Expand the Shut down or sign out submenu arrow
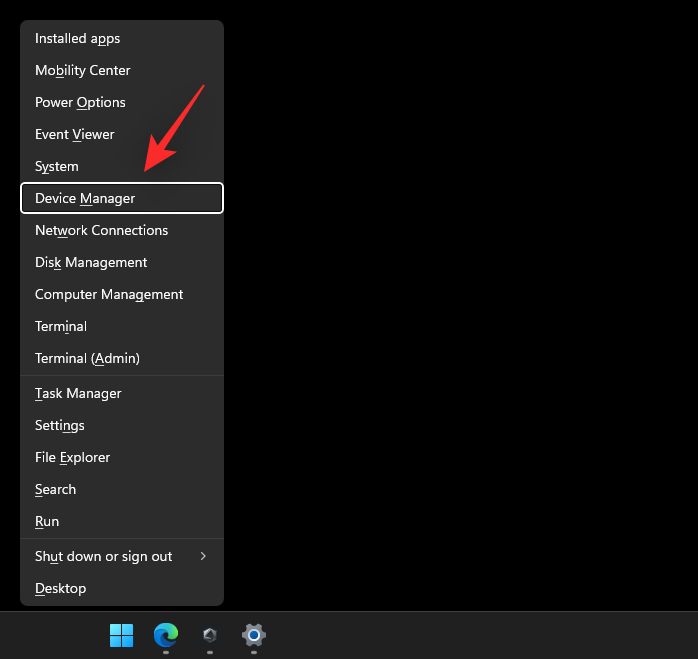 pyautogui.click(x=203, y=556)
